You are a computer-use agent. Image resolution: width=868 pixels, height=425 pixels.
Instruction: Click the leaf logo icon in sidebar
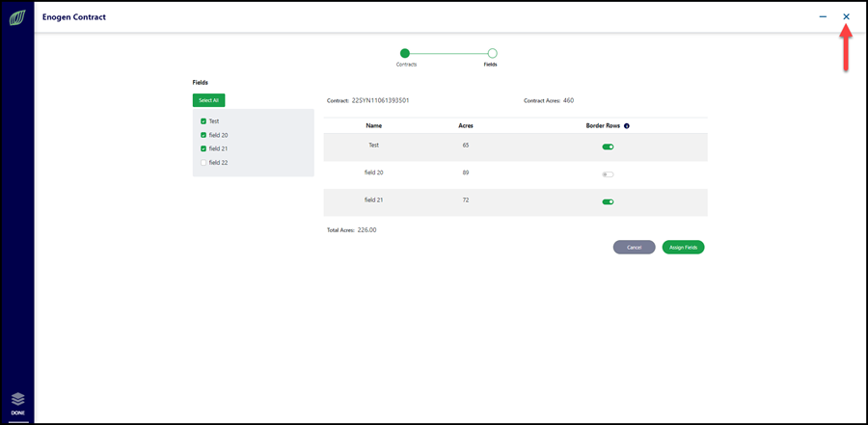[x=17, y=18]
